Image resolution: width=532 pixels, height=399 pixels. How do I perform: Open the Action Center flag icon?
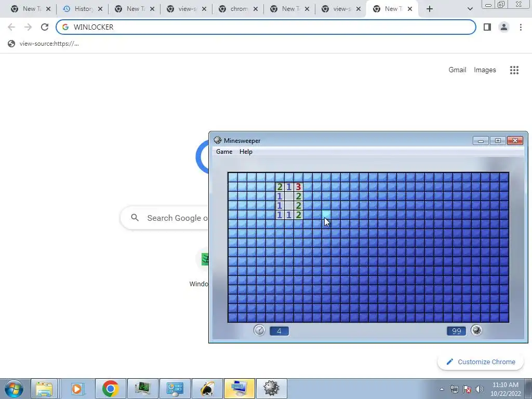467,389
